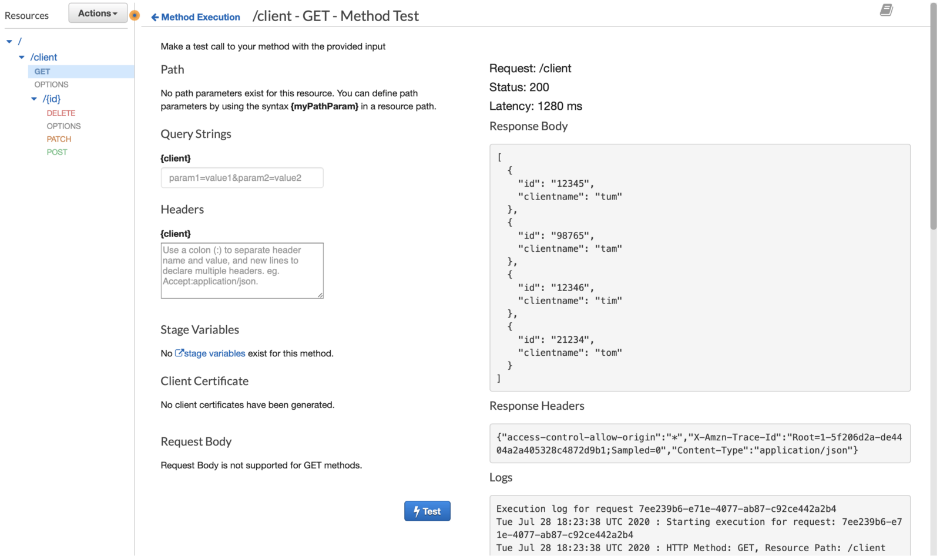
Task: Select the GET method under /client
Action: click(x=42, y=71)
